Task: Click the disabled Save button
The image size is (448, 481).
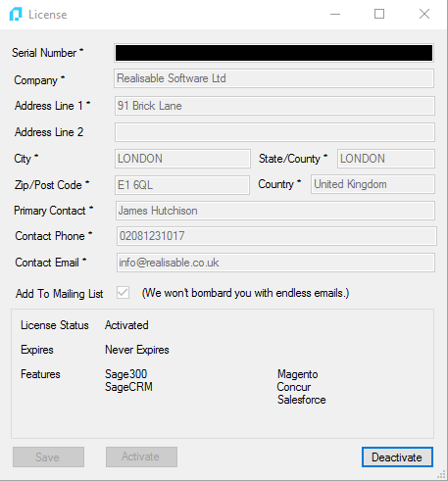Action: click(48, 457)
